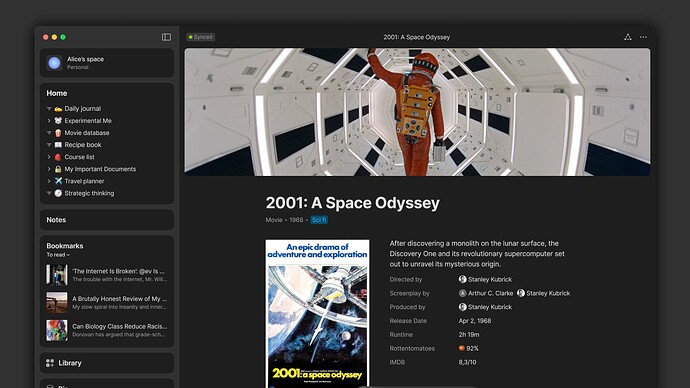Image resolution: width=690 pixels, height=388 pixels.
Task: Expand the Travel planner chevron
Action: tap(49, 181)
